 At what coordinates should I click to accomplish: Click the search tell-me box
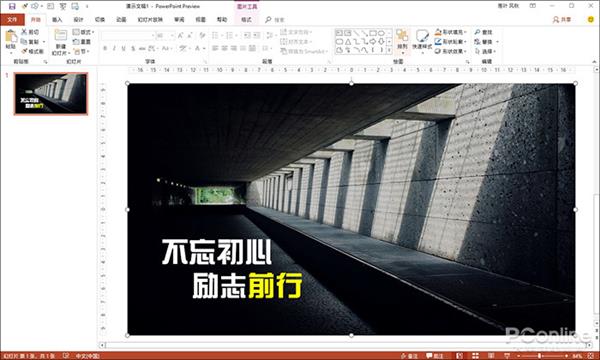(x=276, y=20)
